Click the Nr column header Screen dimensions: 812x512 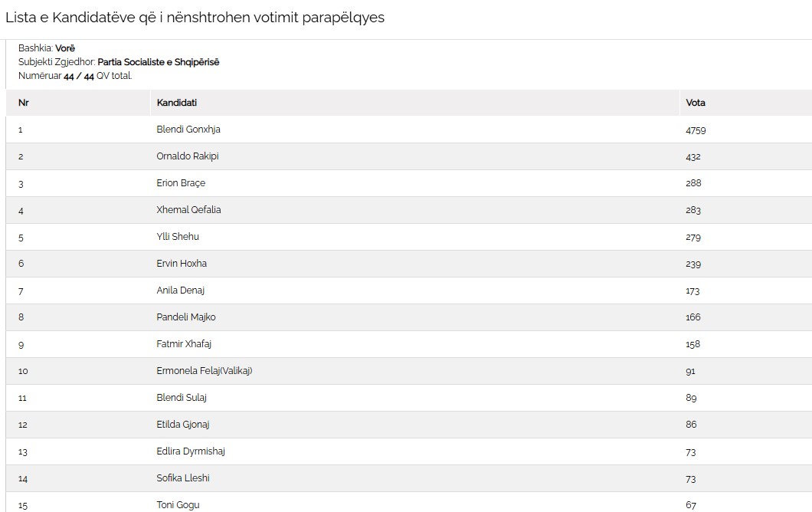point(23,103)
